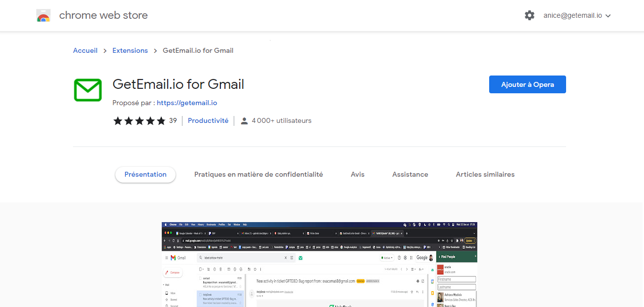The image size is (644, 307).
Task: Open the Avis tab
Action: click(x=358, y=174)
